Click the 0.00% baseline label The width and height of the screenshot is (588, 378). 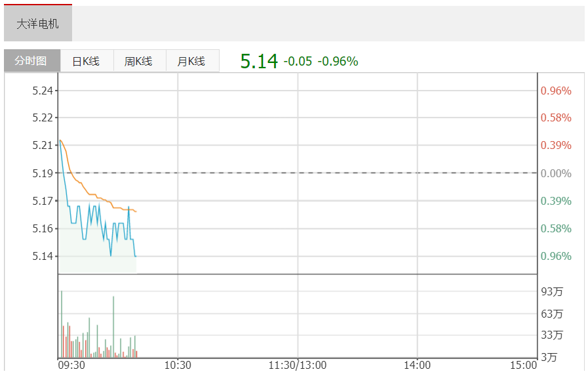[556, 173]
